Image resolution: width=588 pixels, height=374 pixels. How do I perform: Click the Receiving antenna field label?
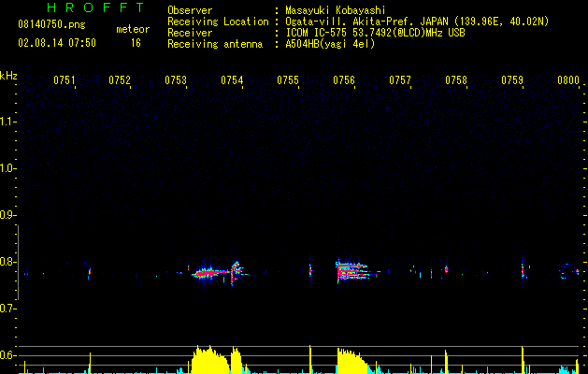[x=215, y=44]
